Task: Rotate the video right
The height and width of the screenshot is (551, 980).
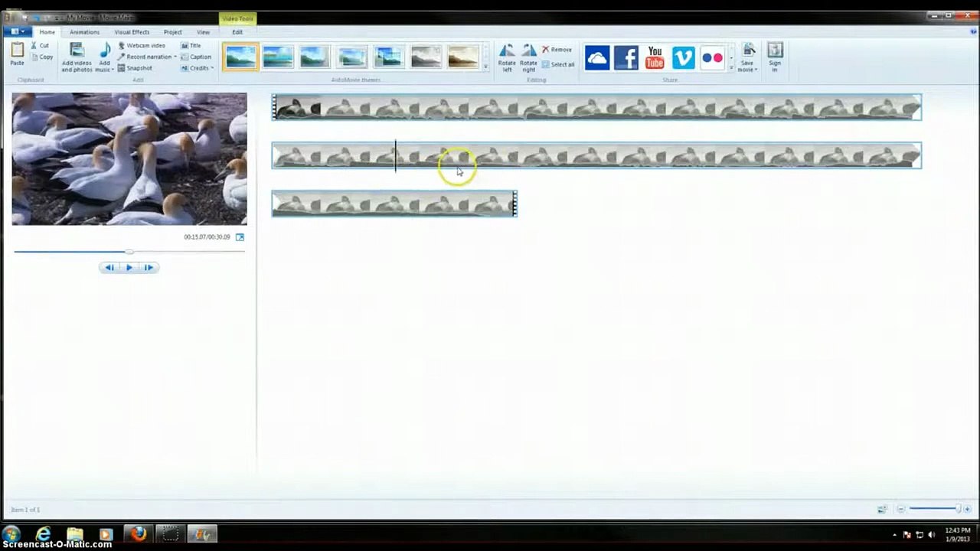Action: (528, 57)
